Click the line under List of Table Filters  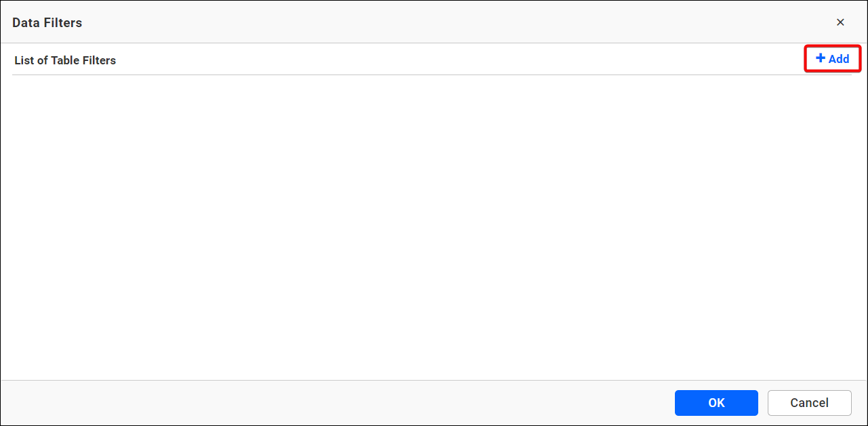coord(432,74)
